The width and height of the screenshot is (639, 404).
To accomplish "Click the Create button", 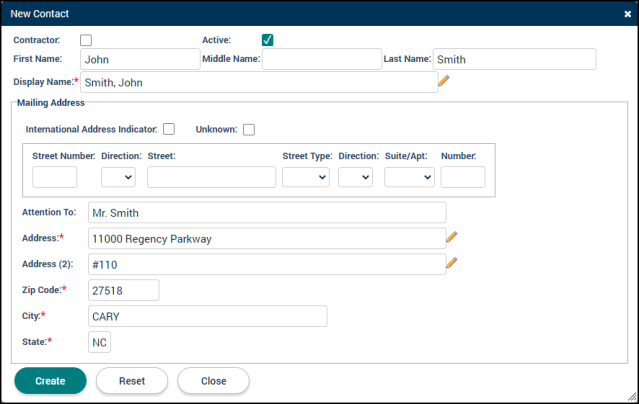I will (50, 381).
